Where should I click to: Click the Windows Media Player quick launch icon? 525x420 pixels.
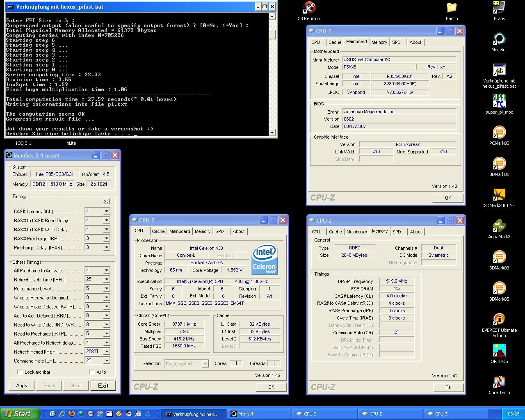pos(91,414)
